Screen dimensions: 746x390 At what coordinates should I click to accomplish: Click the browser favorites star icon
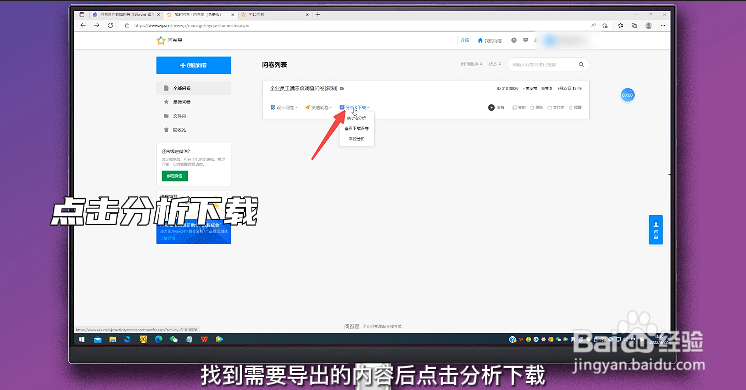(620, 25)
